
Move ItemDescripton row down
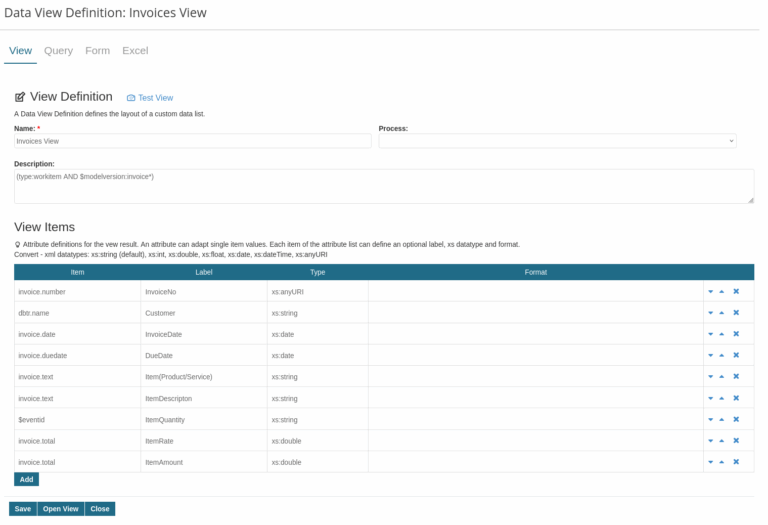coord(710,399)
